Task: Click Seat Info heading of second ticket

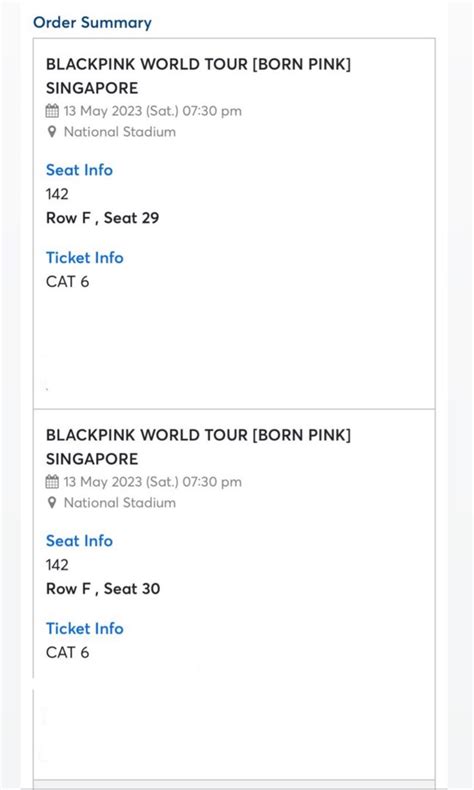Action: (80, 541)
